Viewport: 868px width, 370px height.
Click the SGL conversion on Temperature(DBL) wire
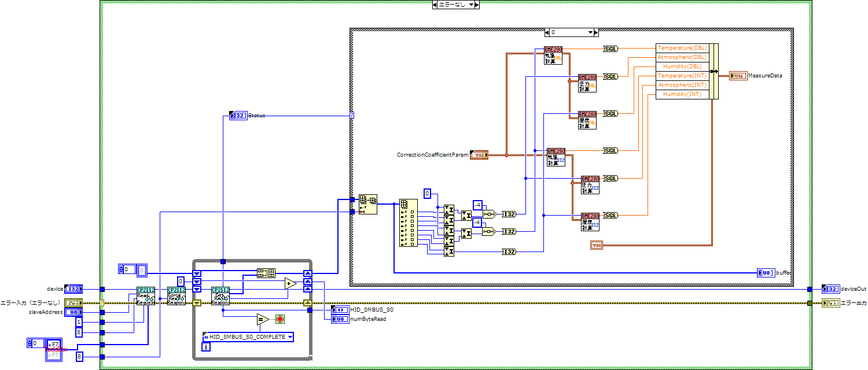point(610,49)
